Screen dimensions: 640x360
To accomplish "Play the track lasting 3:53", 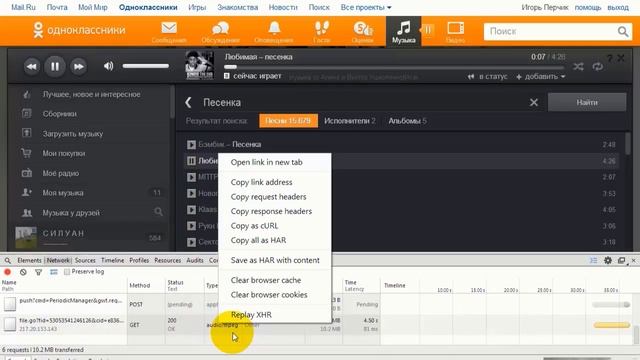I will coord(191,193).
